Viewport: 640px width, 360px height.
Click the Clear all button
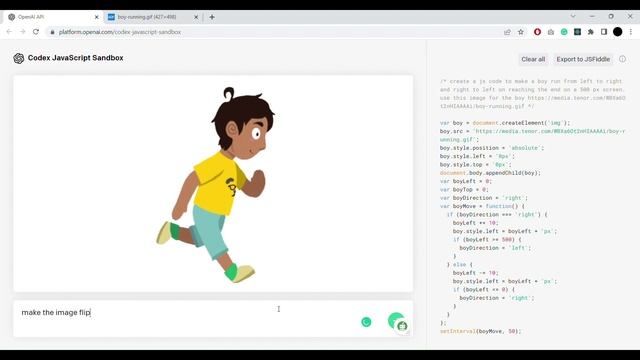[533, 59]
